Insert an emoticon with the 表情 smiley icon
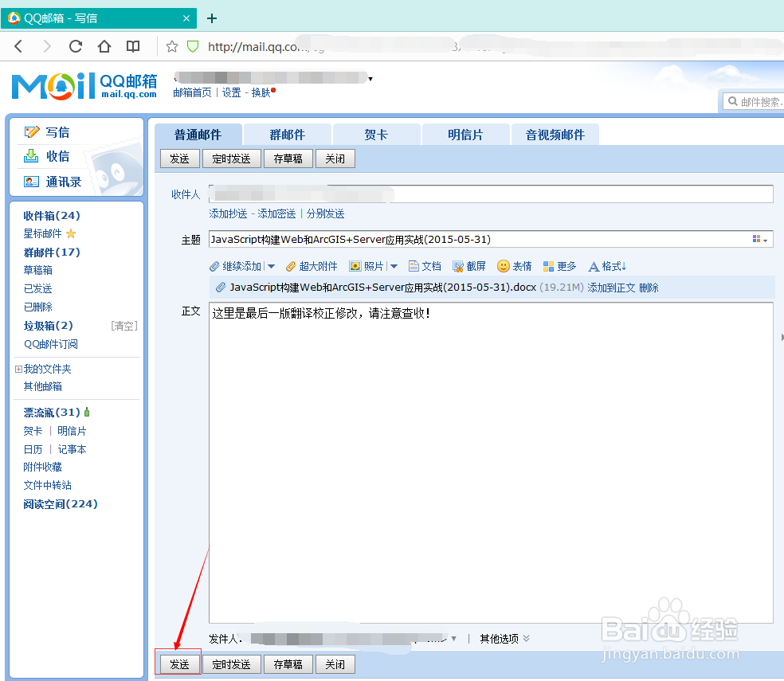The height and width of the screenshot is (681, 784). 503,266
